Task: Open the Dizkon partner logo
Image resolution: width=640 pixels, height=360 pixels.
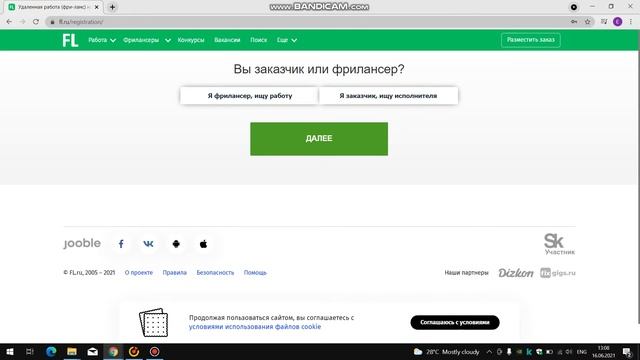Action: [x=516, y=273]
